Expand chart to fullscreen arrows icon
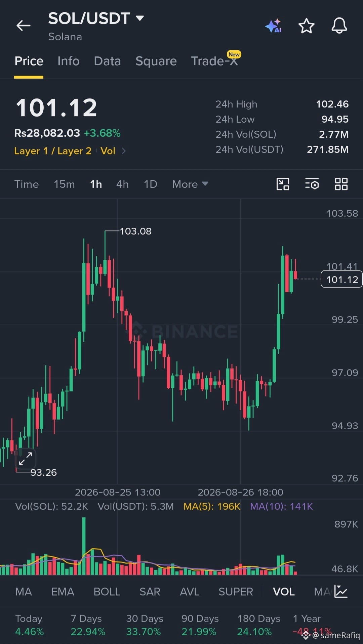363x644 pixels. pyautogui.click(x=25, y=459)
